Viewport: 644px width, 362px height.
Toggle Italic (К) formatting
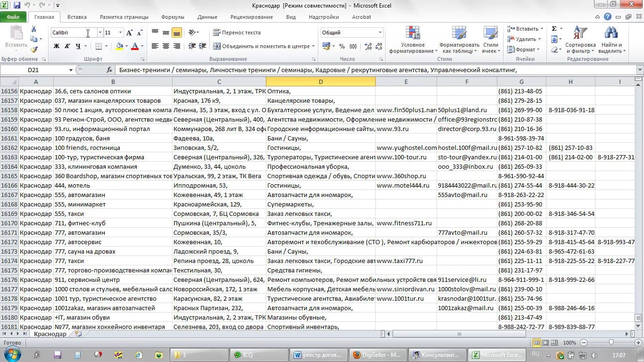coord(67,46)
